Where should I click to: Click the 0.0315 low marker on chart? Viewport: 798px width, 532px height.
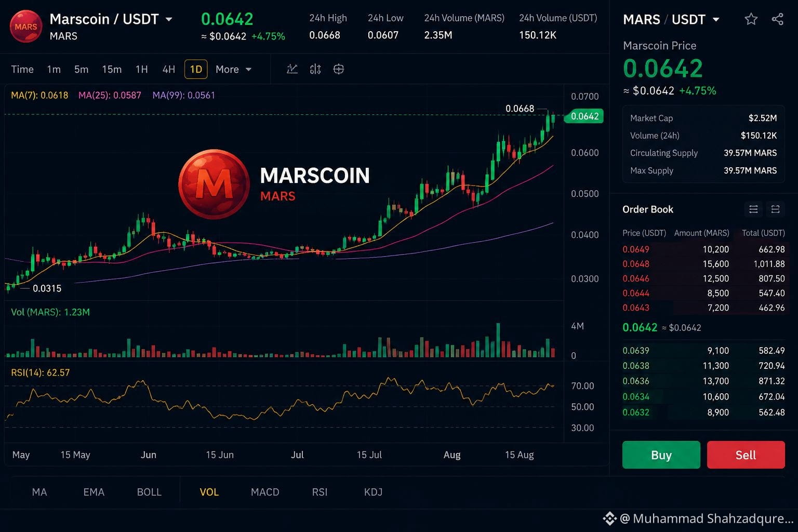click(47, 288)
